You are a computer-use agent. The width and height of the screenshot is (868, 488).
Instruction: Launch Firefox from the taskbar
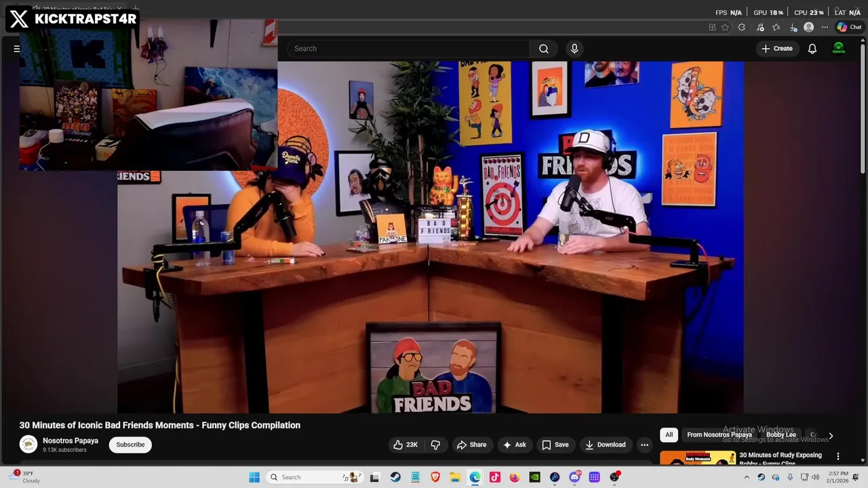pyautogui.click(x=515, y=477)
